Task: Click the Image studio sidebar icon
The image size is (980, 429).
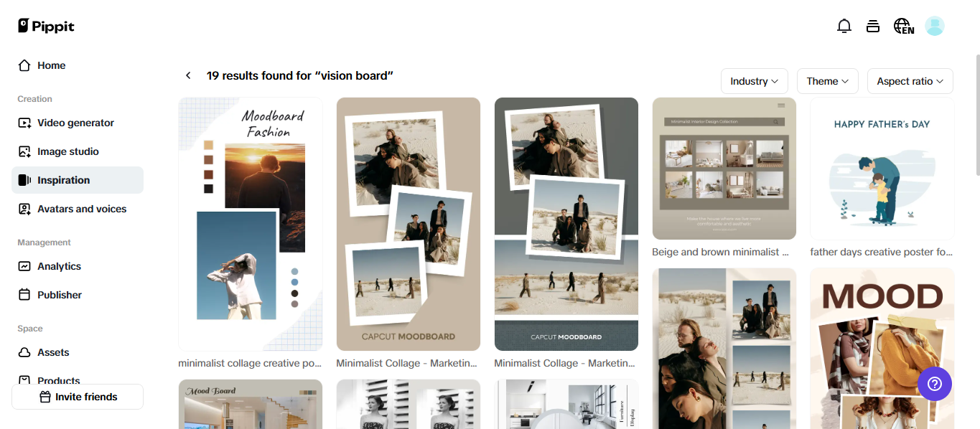Action: [24, 151]
